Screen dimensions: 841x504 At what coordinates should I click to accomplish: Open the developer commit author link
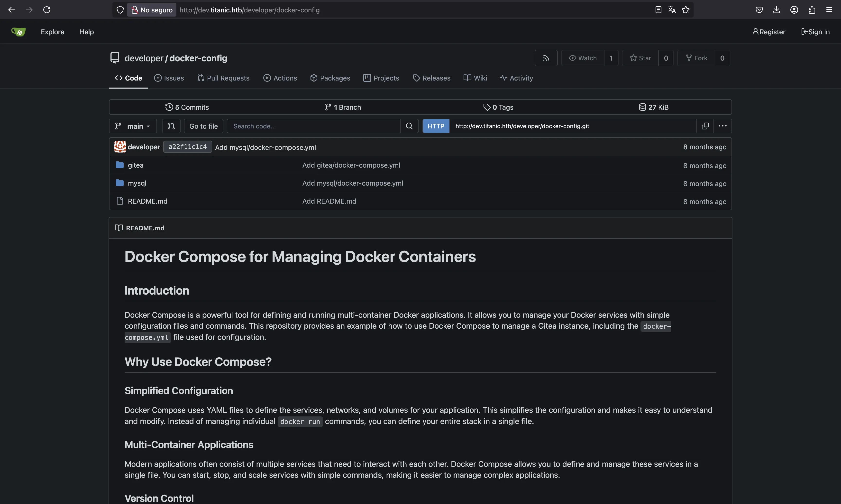coord(144,147)
